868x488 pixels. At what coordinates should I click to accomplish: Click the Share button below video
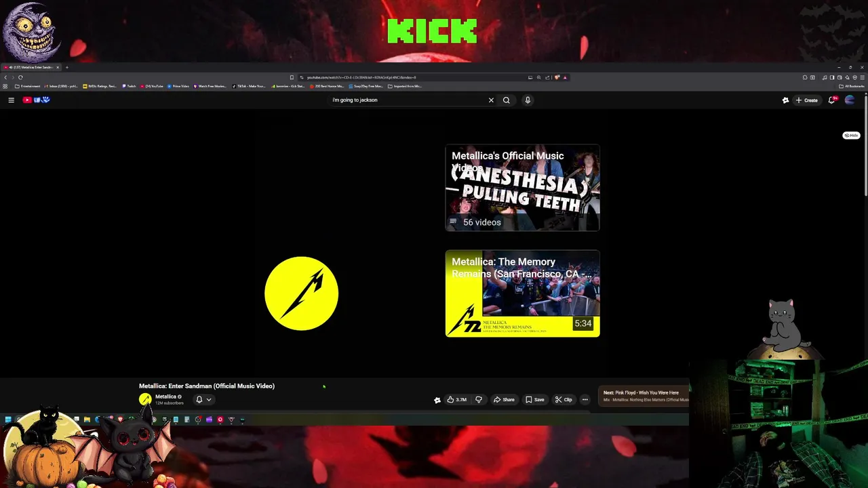click(x=504, y=399)
